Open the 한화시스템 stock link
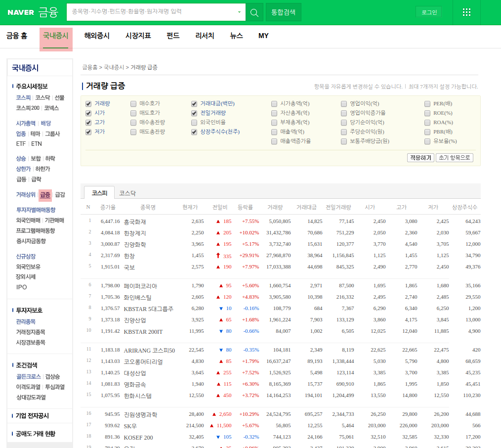This screenshot has width=501, height=448. point(138,396)
